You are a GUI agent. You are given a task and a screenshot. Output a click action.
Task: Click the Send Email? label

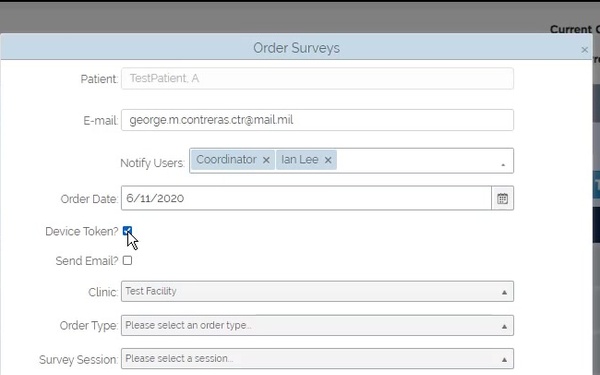coord(87,261)
